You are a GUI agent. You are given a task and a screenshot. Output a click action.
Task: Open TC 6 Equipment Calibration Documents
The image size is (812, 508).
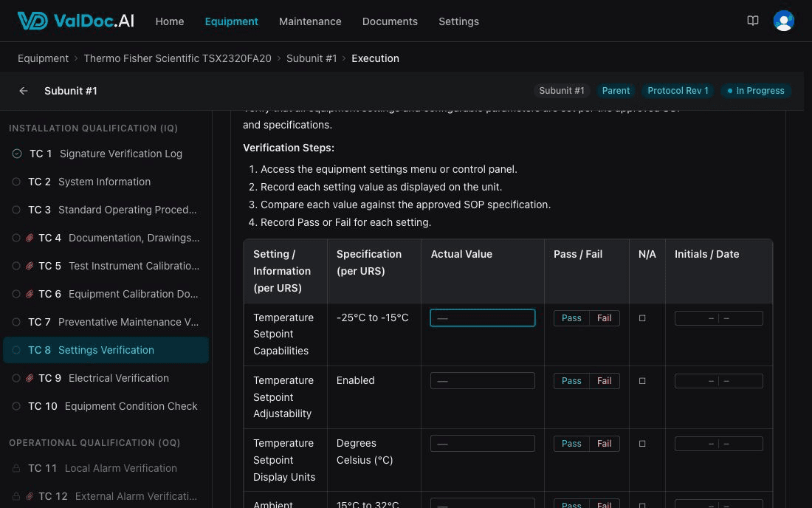[x=106, y=294]
